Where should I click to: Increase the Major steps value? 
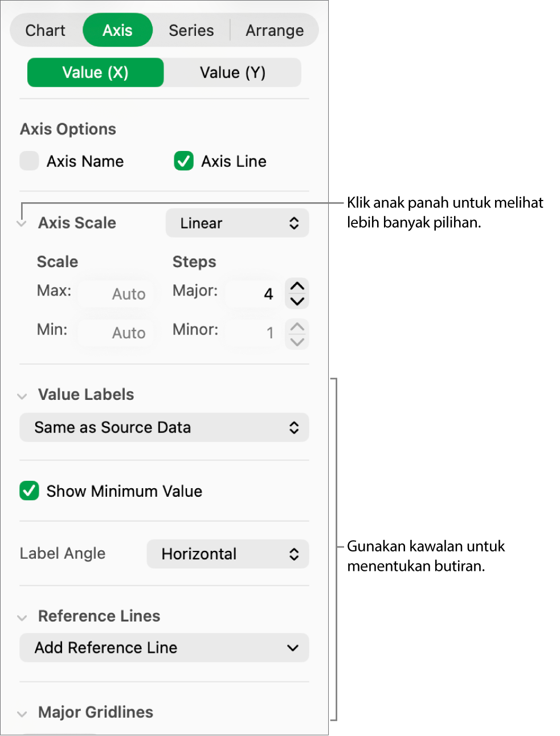pos(297,286)
